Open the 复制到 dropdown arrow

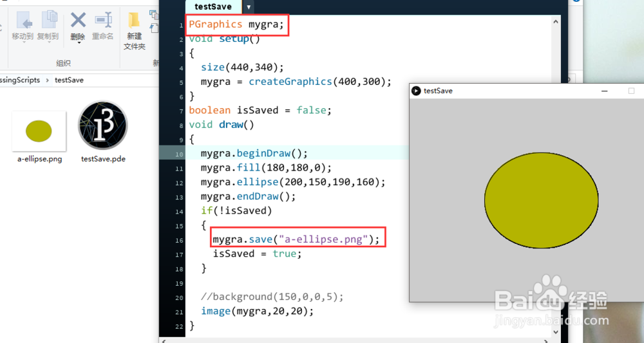[x=49, y=42]
